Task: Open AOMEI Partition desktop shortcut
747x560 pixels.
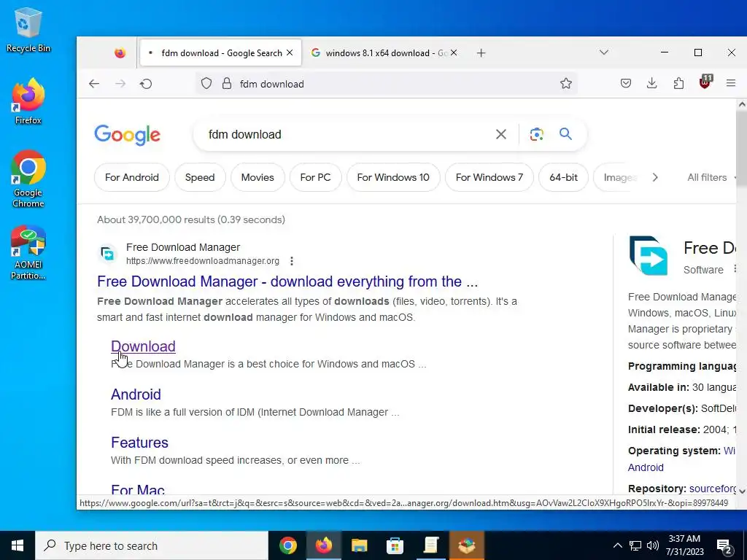Action: [x=28, y=252]
